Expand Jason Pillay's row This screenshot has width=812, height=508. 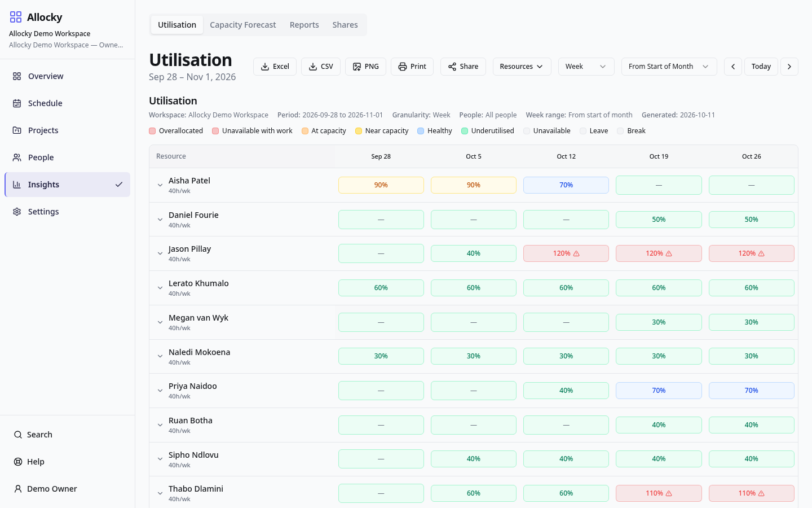(x=160, y=253)
